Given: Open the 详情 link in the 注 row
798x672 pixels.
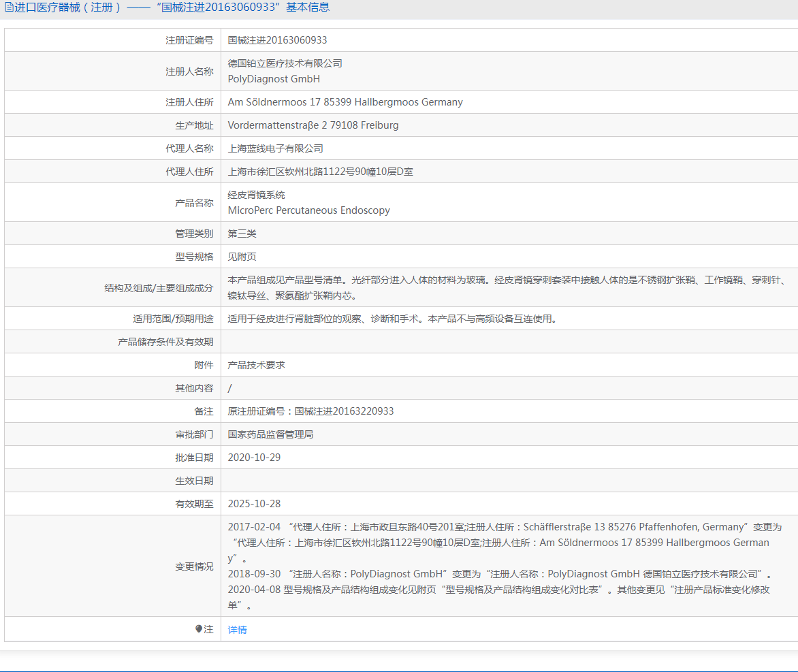Looking at the screenshot, I should coord(237,630).
